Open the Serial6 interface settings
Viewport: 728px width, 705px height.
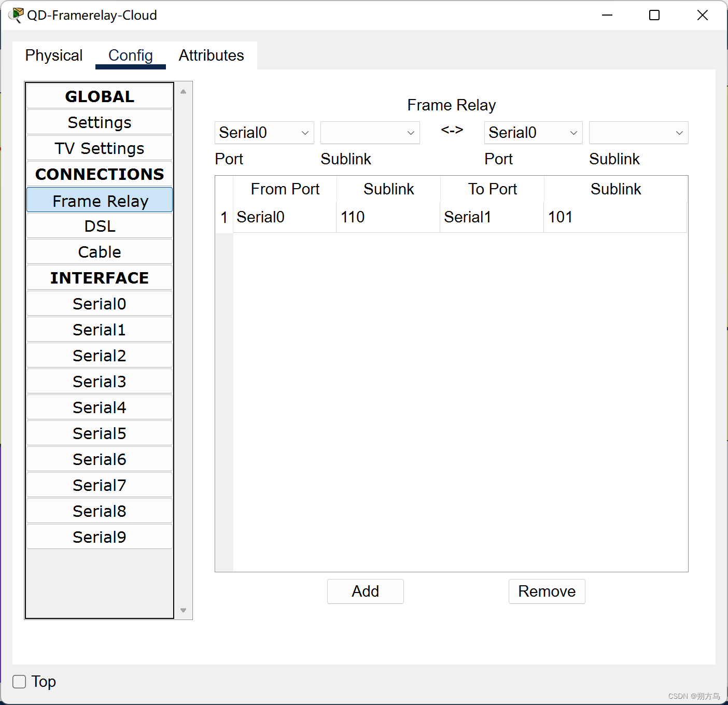tap(100, 459)
